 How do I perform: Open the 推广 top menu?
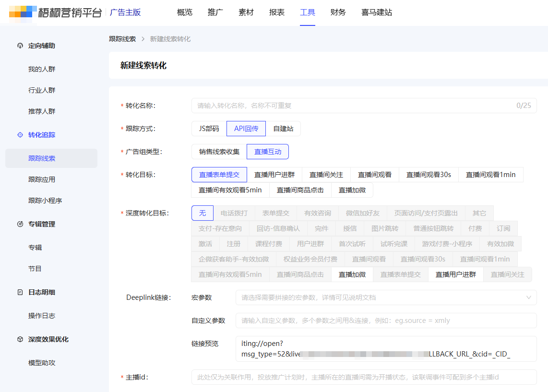[x=215, y=12]
